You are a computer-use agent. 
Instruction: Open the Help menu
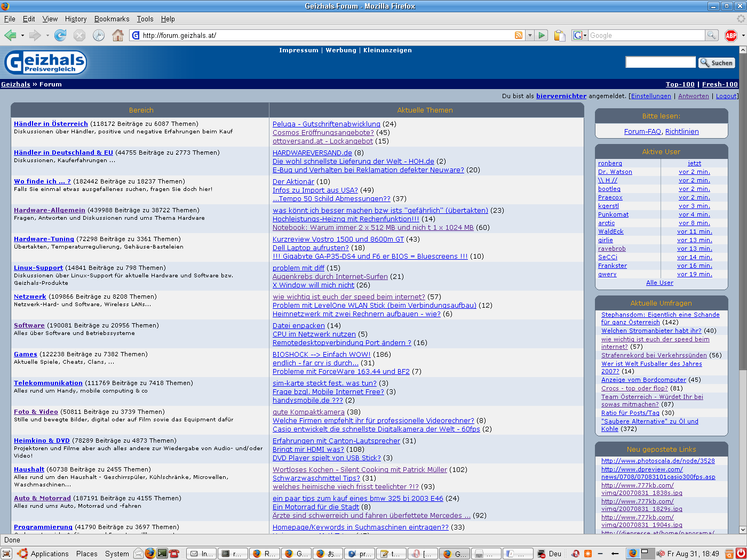(168, 19)
